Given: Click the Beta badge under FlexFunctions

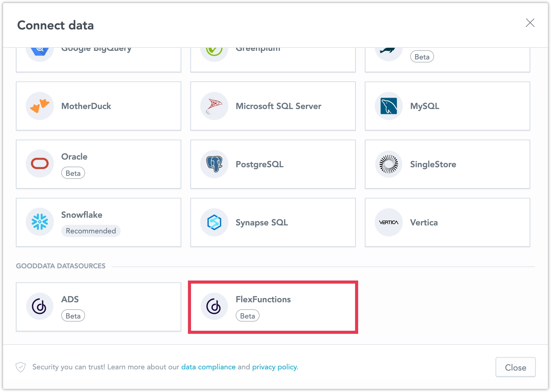Looking at the screenshot, I should (248, 316).
